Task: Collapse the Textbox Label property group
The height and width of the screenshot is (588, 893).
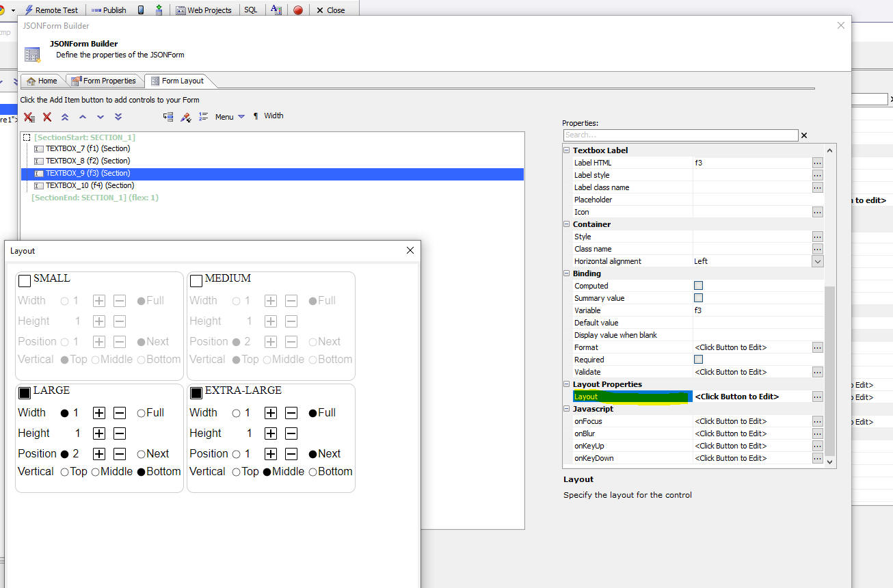Action: click(567, 150)
